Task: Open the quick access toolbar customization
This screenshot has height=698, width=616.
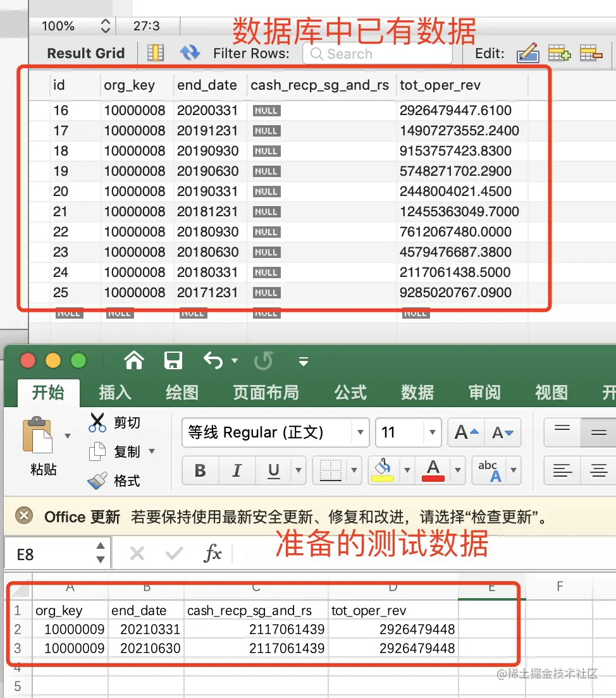Action: click(304, 361)
